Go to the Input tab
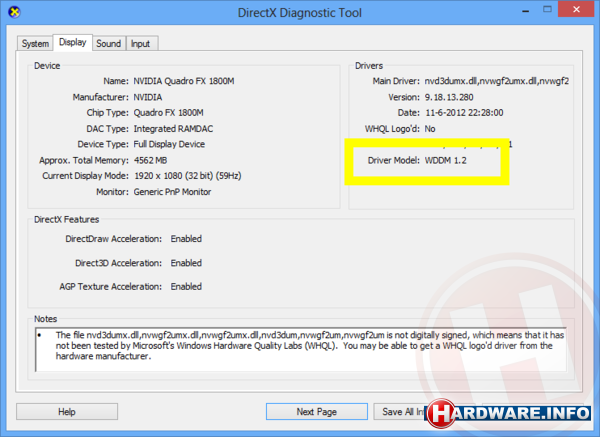Screen dimensions: 600x437 click(140, 44)
